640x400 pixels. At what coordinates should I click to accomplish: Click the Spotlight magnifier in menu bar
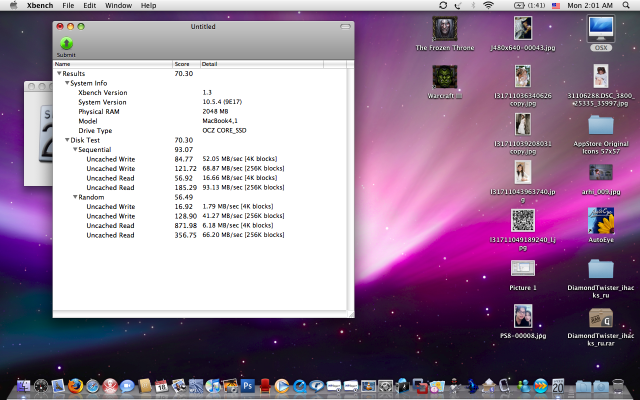pyautogui.click(x=628, y=6)
